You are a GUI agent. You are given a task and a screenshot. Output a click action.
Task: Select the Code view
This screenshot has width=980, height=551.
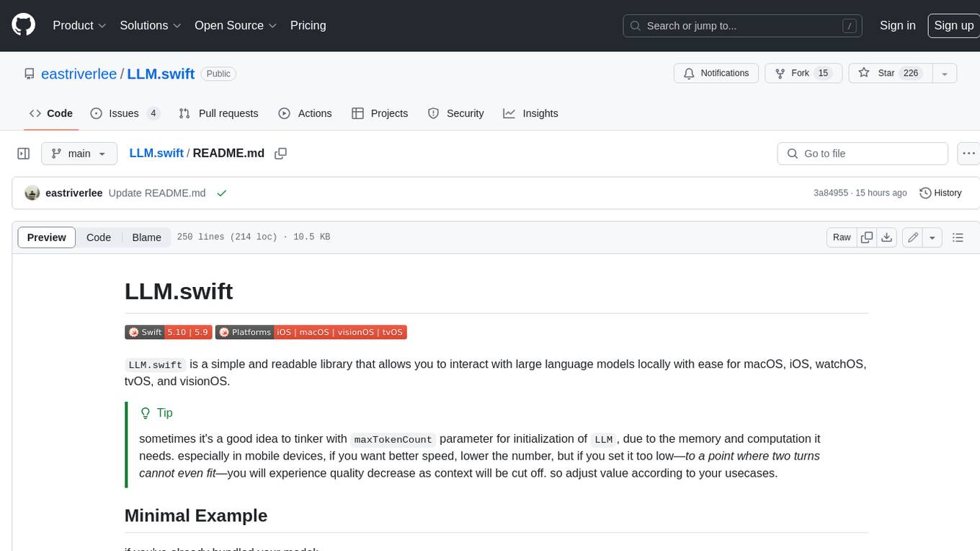pyautogui.click(x=99, y=237)
